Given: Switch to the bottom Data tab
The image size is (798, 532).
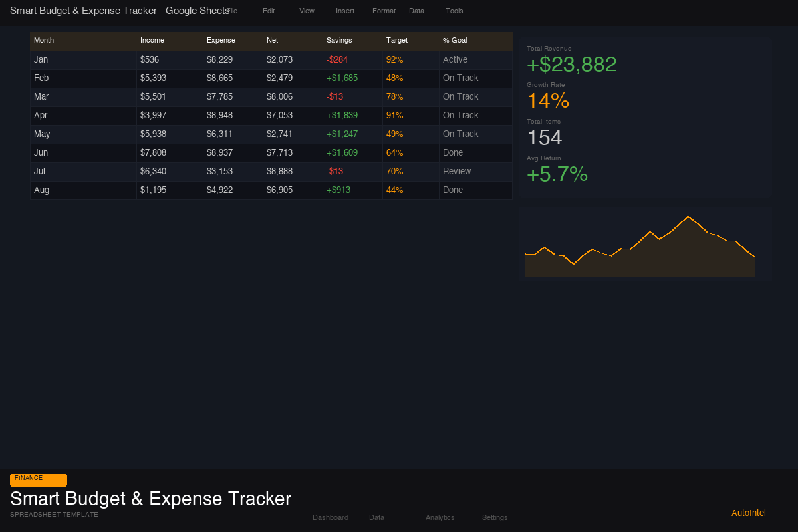Looking at the screenshot, I should tap(376, 517).
